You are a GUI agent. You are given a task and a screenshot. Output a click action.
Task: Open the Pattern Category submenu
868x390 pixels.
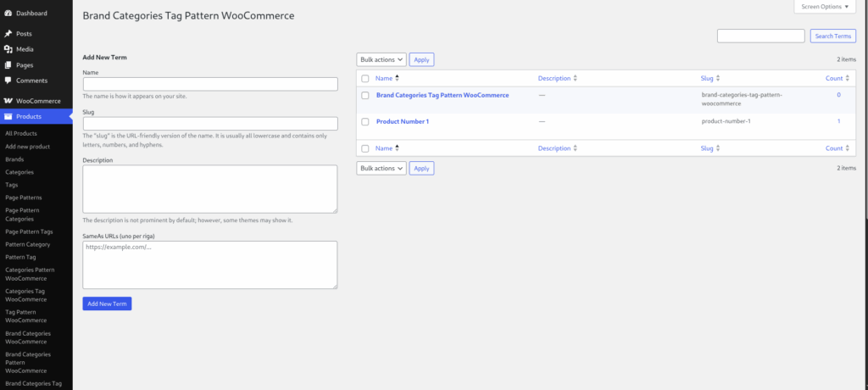click(x=28, y=244)
